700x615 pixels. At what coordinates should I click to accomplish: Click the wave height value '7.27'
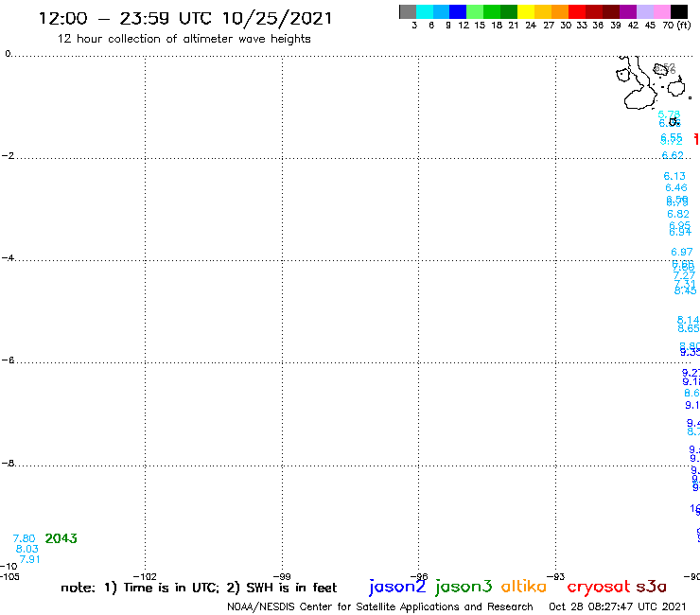click(684, 275)
